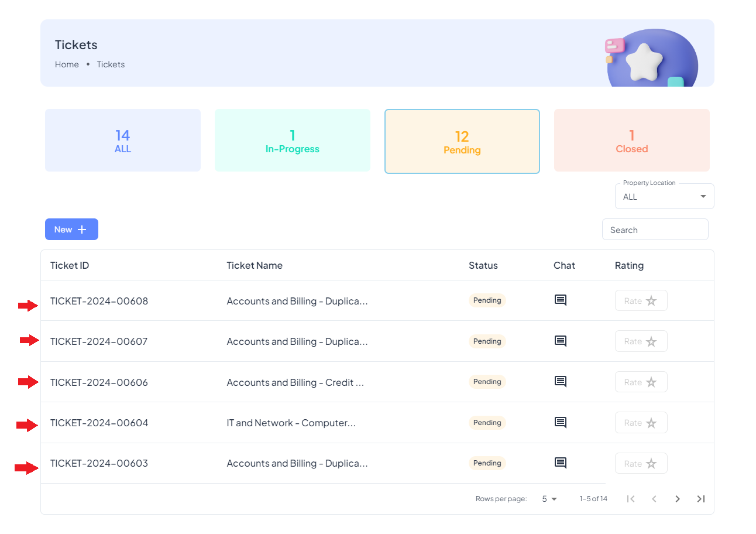Click Chat column header
Viewport: 756px width, 534px height.
564,265
